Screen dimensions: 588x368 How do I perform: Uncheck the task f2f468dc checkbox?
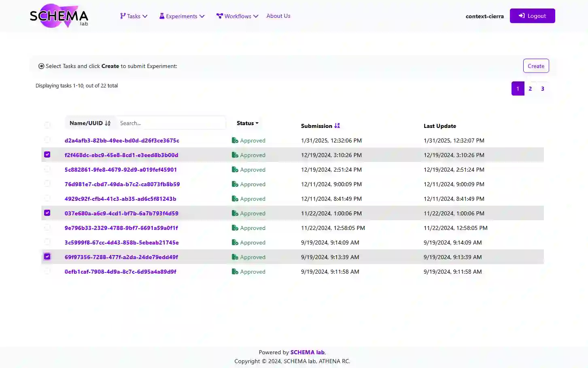tap(47, 155)
